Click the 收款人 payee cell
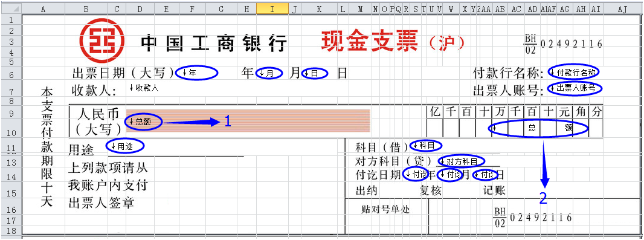Screen dimensions: 644x240 point(144,88)
